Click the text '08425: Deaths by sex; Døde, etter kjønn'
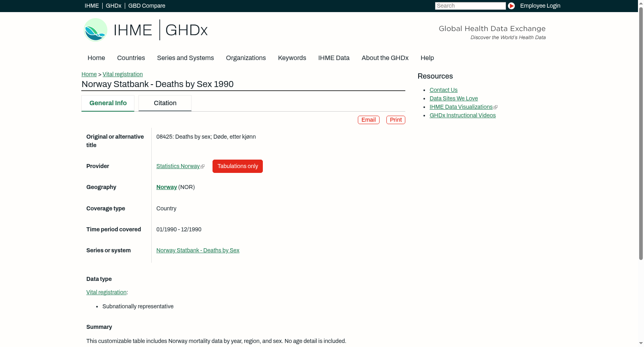This screenshot has height=347, width=644. click(206, 137)
